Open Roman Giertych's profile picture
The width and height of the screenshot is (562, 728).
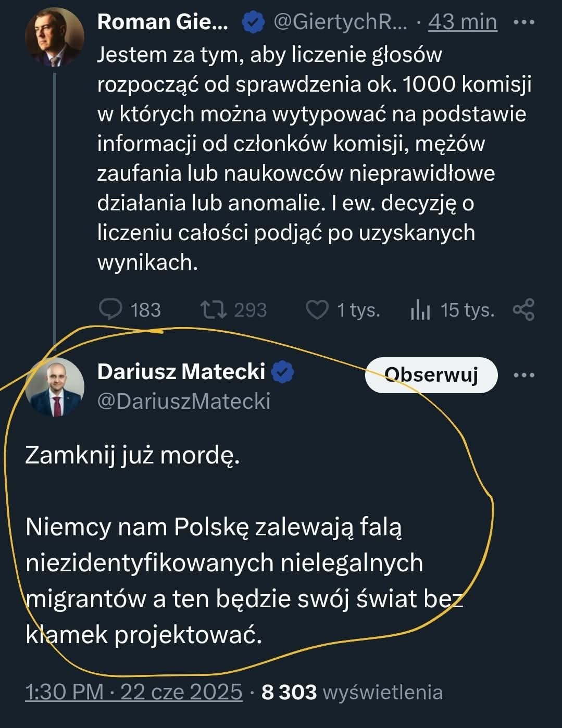[x=55, y=37]
